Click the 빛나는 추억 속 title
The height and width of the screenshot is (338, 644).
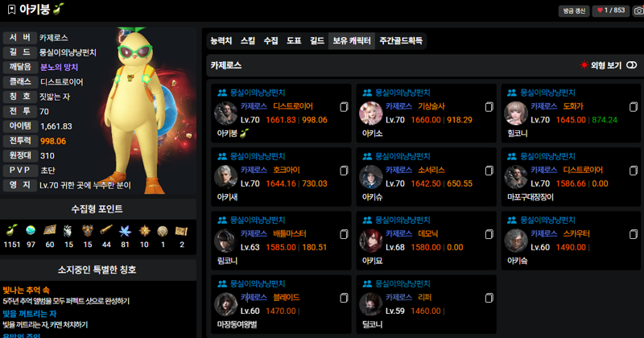(x=26, y=290)
